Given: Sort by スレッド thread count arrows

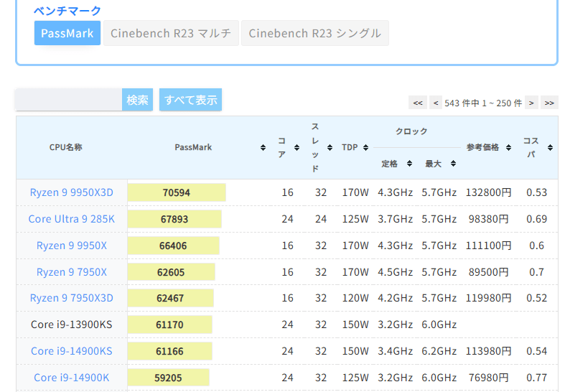Looking at the screenshot, I should 330,147.
